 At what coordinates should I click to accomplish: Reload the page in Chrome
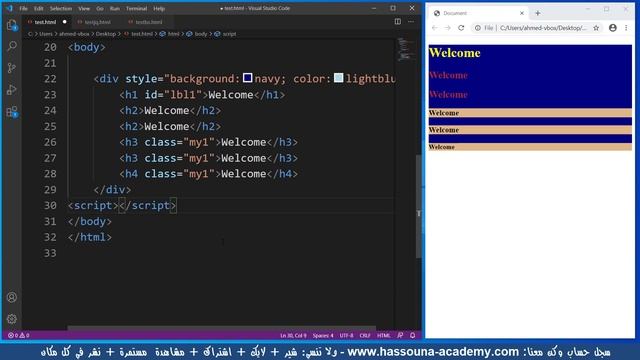point(461,28)
